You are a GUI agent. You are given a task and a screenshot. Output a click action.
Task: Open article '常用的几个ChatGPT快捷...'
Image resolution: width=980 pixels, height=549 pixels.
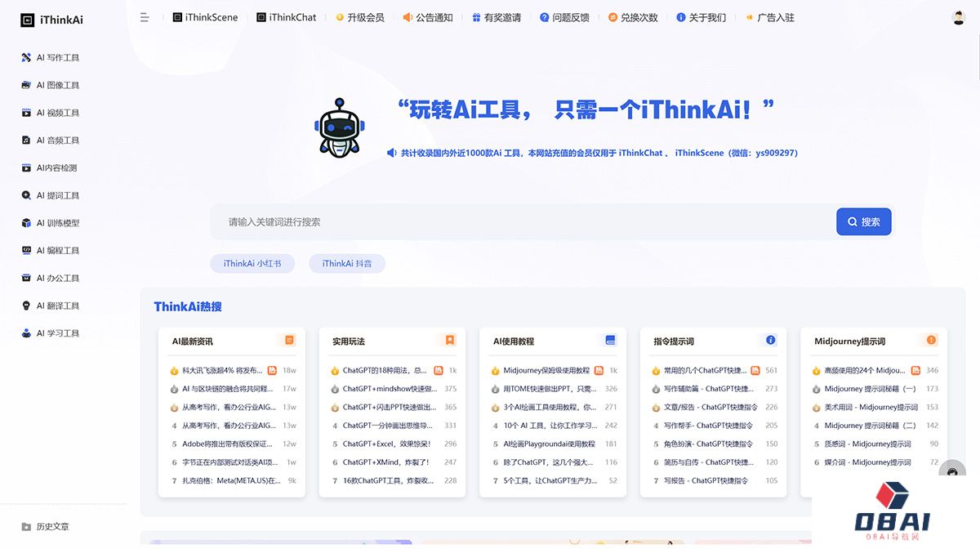(x=706, y=371)
